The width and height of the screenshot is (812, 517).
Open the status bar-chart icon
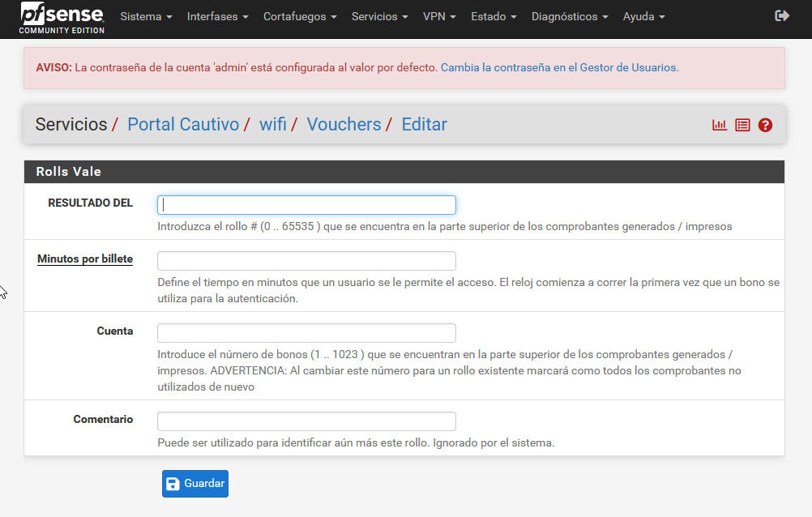point(720,125)
